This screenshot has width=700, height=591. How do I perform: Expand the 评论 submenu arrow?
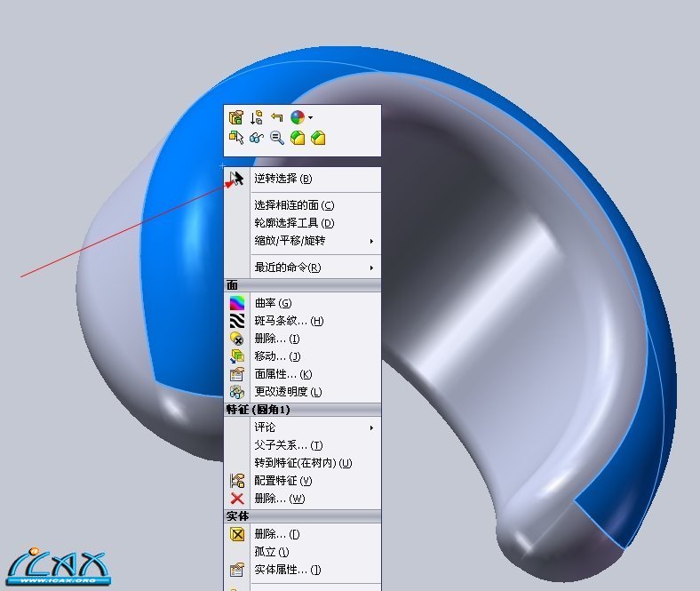371,428
